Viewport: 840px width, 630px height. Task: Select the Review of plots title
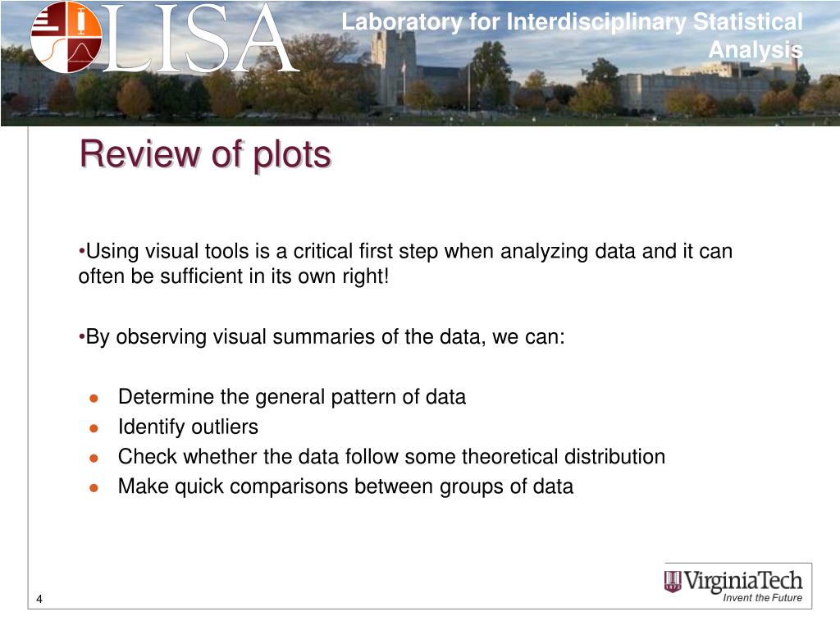205,154
